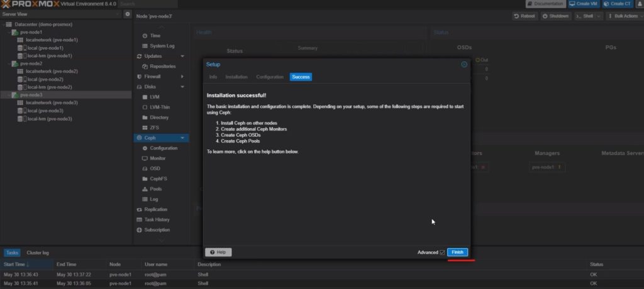The image size is (644, 289).
Task: Open local-lvm (pve-node3) storage
Action: [x=50, y=119]
